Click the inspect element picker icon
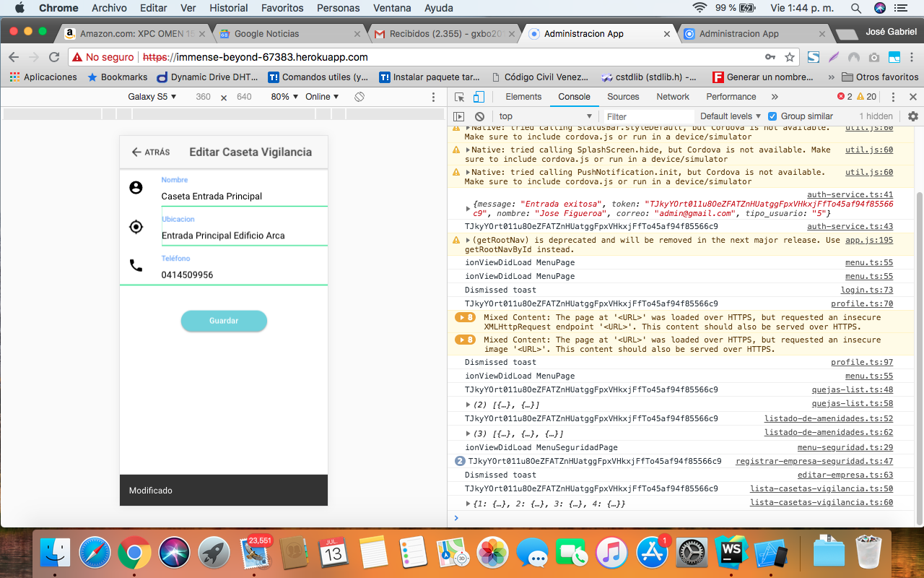 (x=459, y=97)
